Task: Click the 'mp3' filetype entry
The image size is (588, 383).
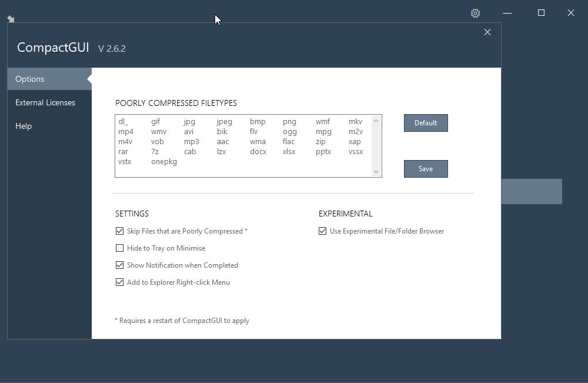Action: pyautogui.click(x=192, y=142)
